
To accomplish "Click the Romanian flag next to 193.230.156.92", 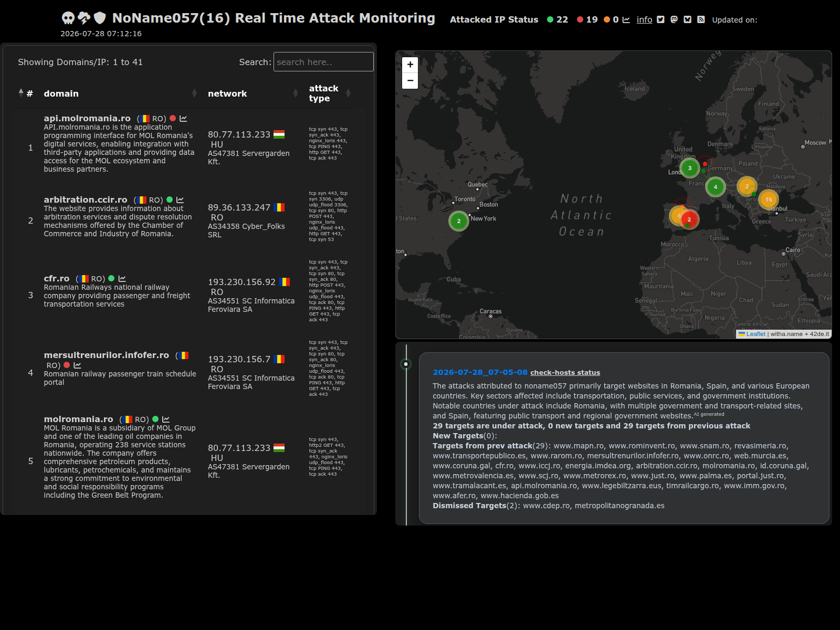I will [284, 282].
